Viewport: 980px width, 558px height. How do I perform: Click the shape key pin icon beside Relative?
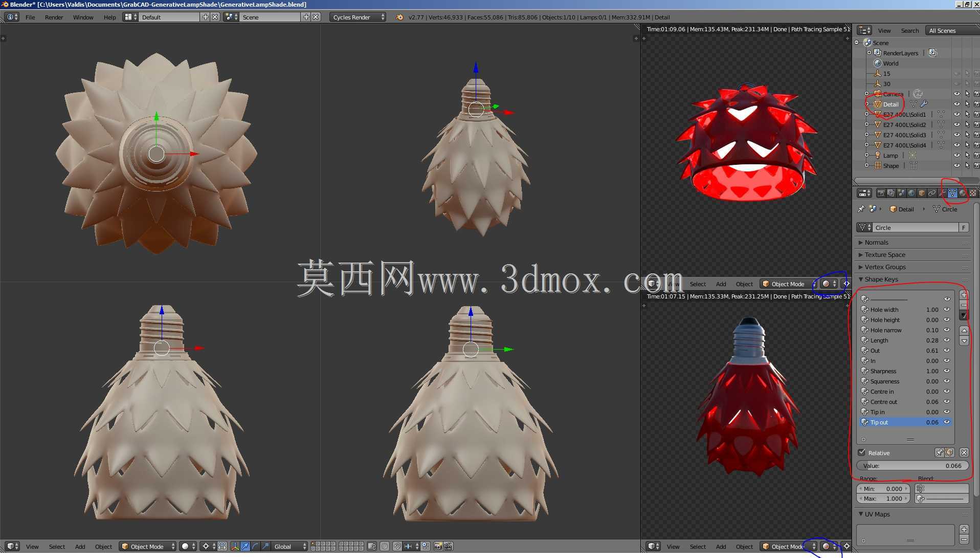point(939,453)
